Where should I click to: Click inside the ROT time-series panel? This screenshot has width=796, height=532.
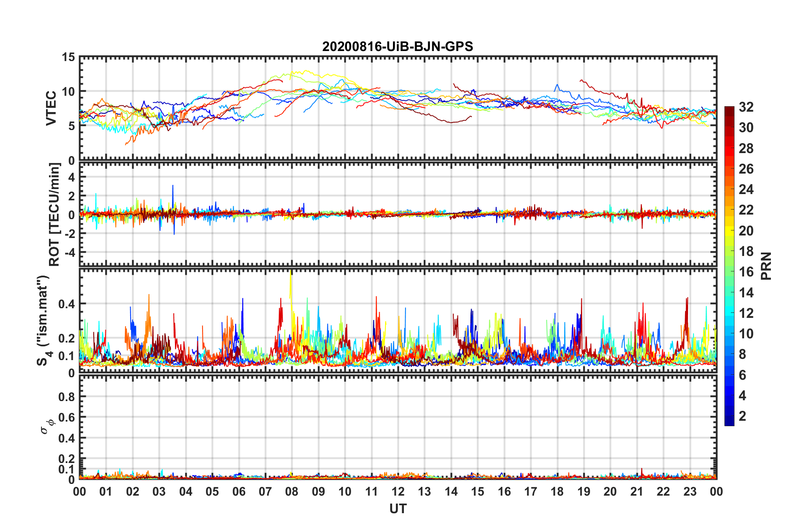point(398,215)
